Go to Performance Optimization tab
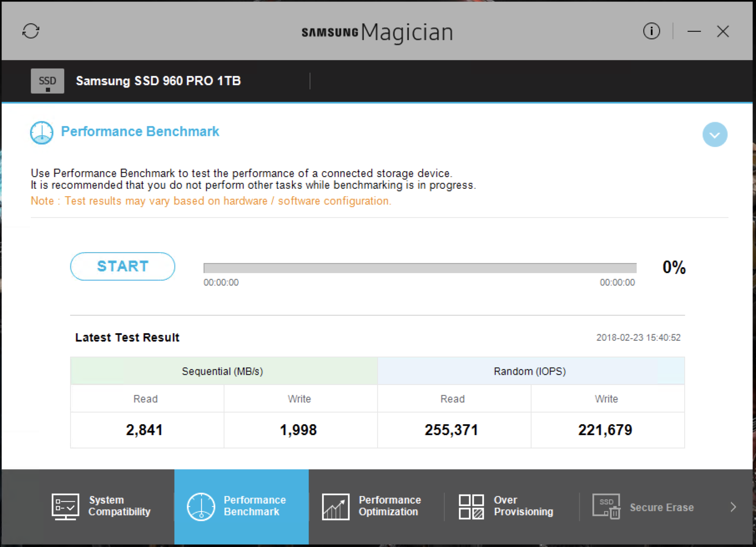The height and width of the screenshot is (547, 756). (377, 507)
